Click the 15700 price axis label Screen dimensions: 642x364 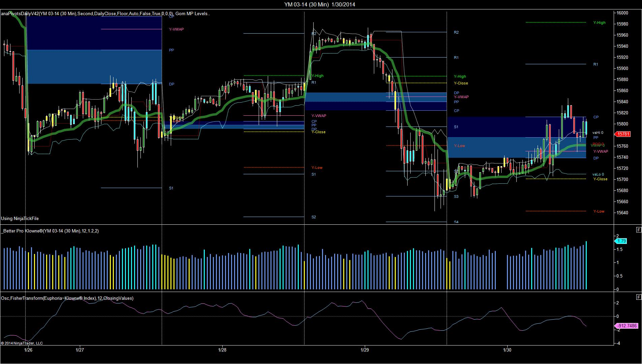click(622, 180)
